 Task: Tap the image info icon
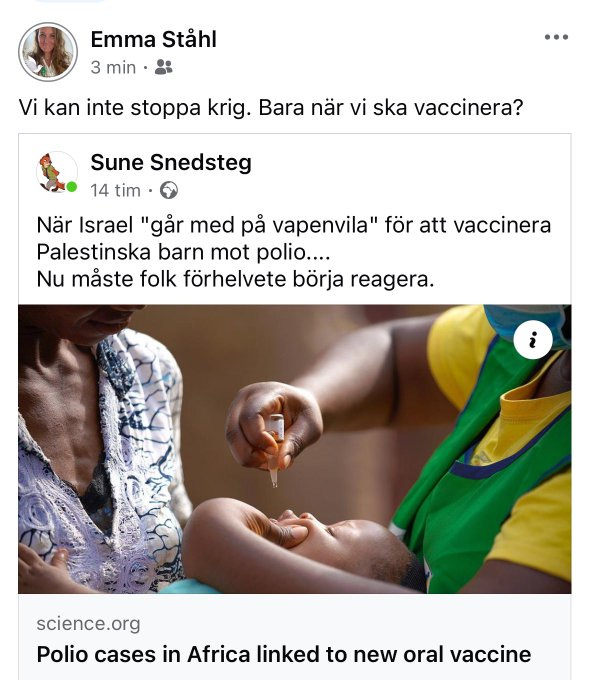pos(533,340)
